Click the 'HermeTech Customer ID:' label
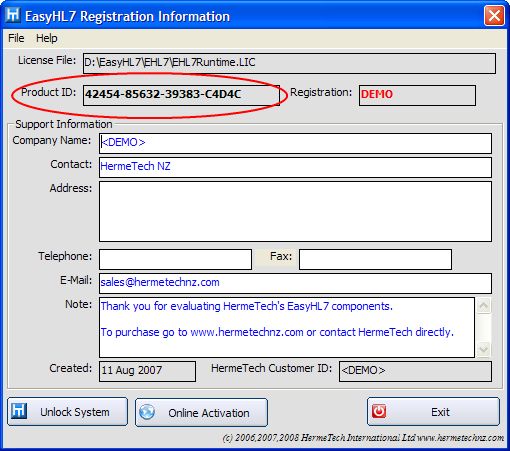This screenshot has width=510, height=451. coord(271,368)
